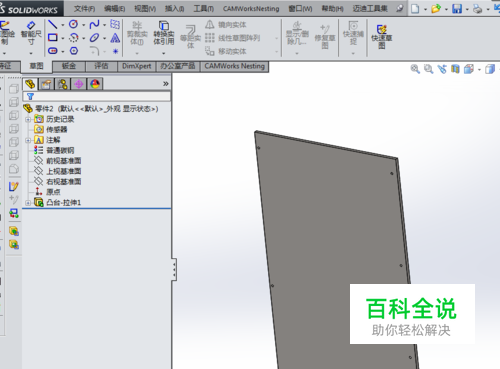The width and height of the screenshot is (500, 369).
Task: Switch to the 钣金 tab
Action: coord(69,66)
